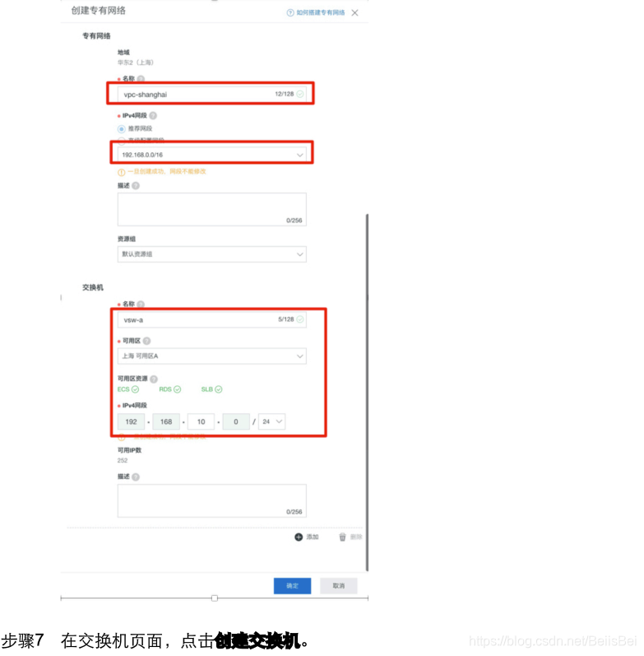Click the zone resources help icon

coord(154,379)
